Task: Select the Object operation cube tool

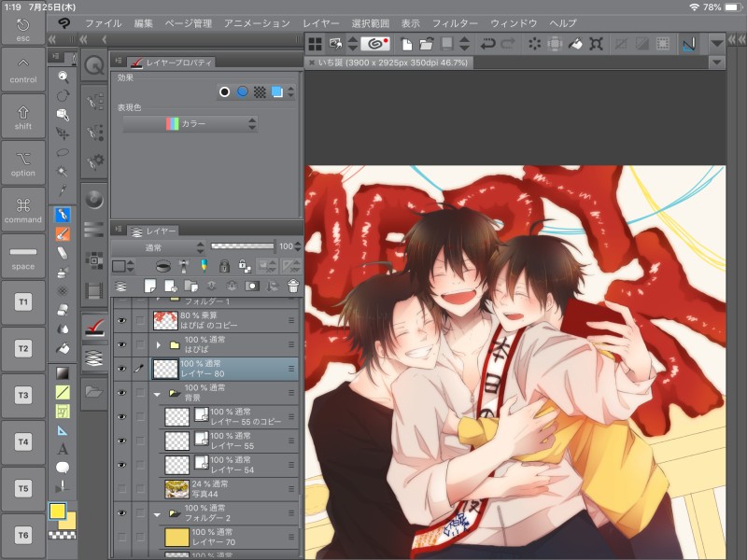Action: pos(63,114)
